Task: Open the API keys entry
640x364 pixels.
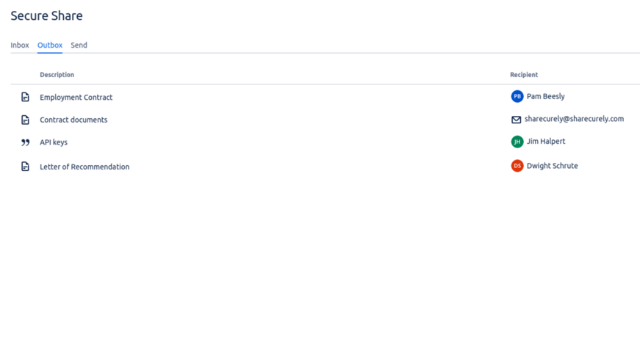Action: pos(54,142)
